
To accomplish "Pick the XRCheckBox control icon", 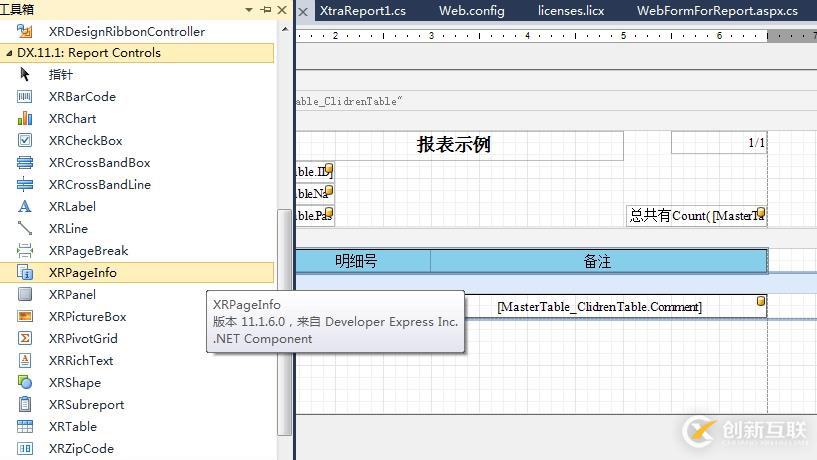I will (24, 140).
